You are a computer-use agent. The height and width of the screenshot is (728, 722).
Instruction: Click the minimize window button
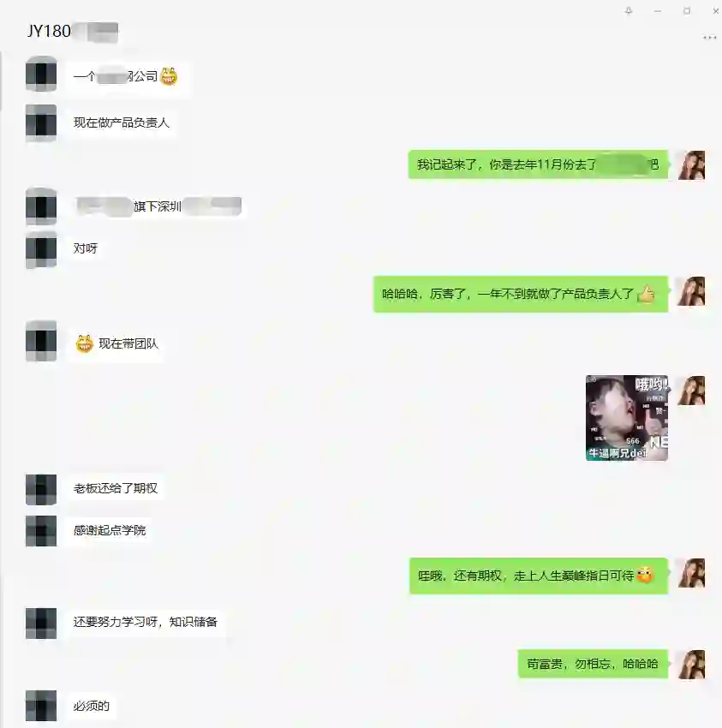[658, 10]
